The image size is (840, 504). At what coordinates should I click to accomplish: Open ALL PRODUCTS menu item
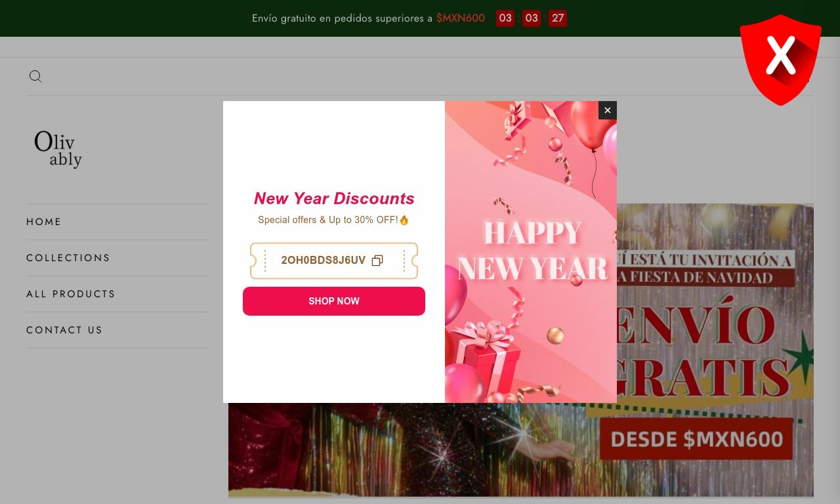pos(71,294)
